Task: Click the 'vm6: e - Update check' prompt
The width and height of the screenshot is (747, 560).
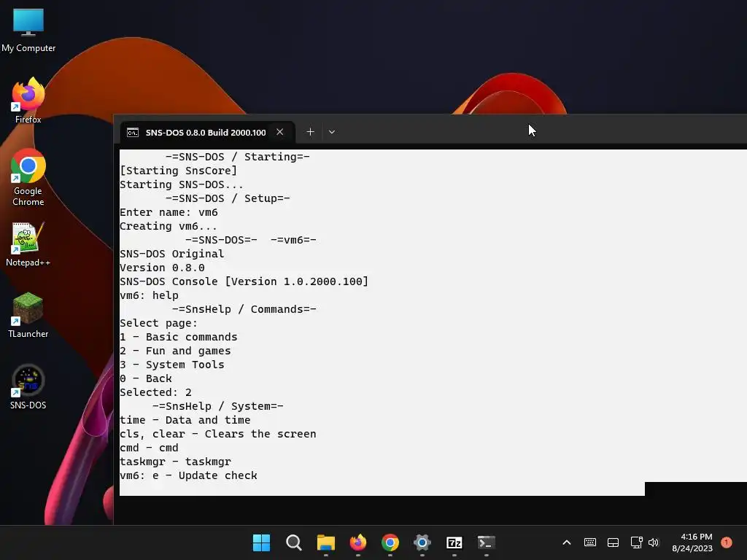Action: coord(188,475)
